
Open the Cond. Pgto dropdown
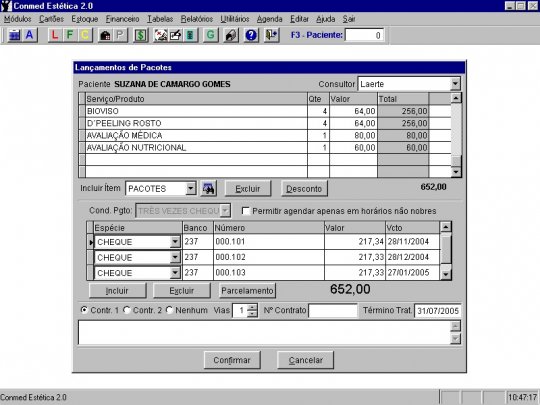point(225,210)
